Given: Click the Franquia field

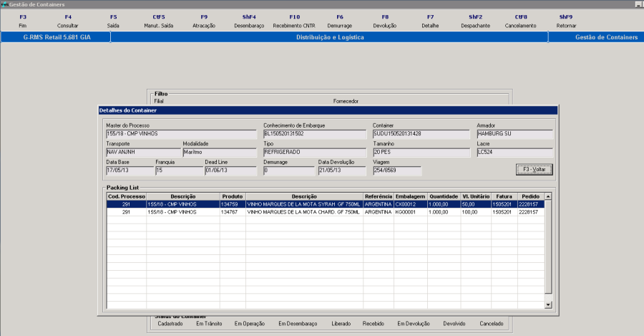Looking at the screenshot, I should pyautogui.click(x=179, y=171).
